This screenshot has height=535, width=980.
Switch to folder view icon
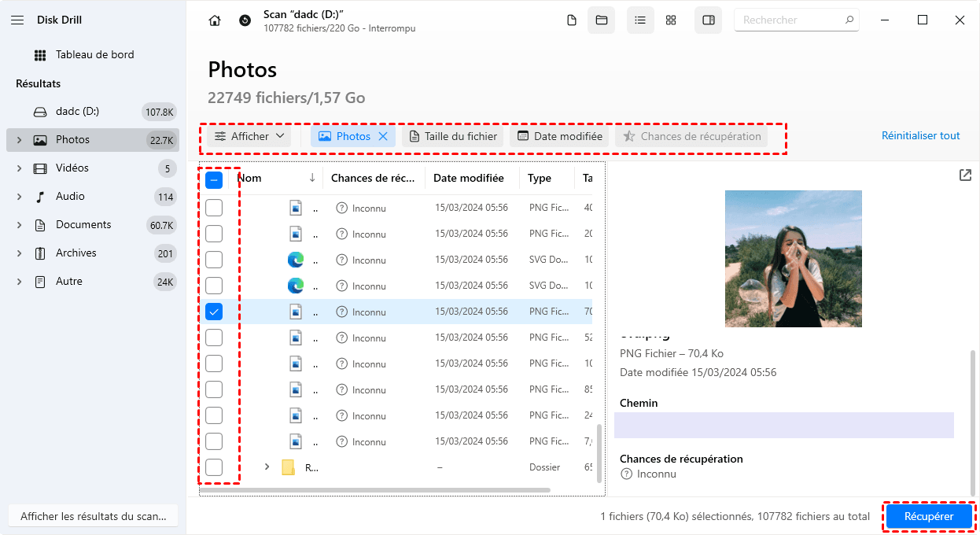[x=602, y=20]
